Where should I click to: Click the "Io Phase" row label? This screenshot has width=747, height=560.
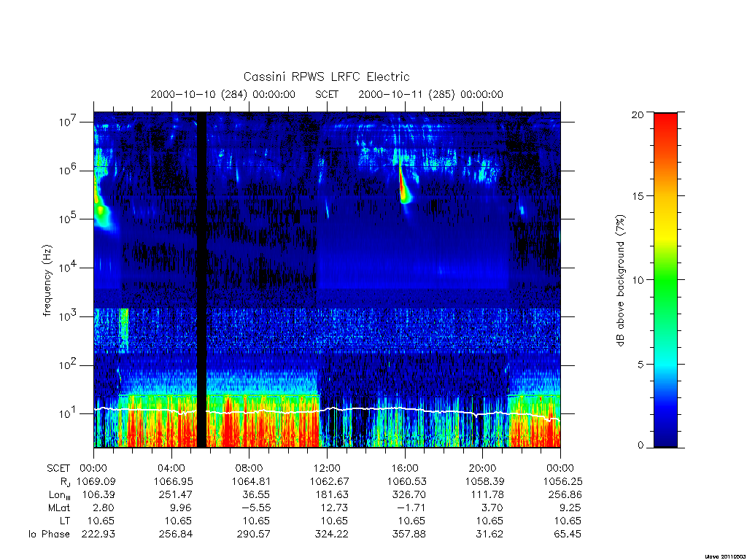49,534
